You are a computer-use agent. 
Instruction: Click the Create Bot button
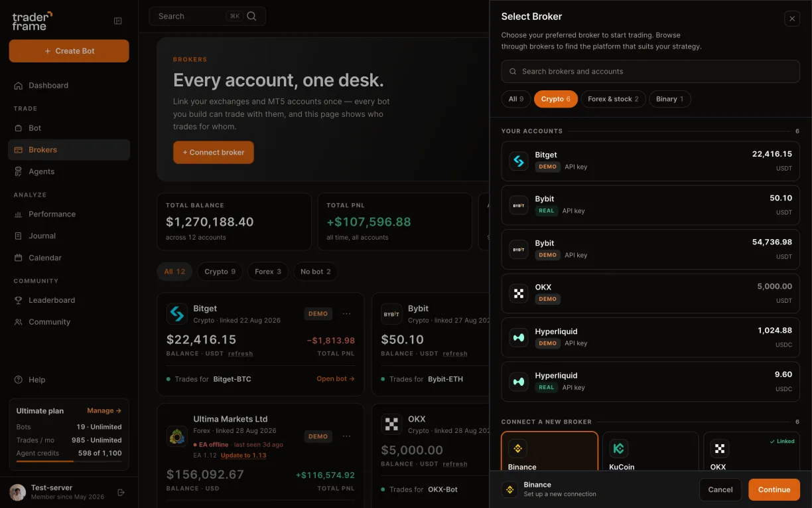(69, 51)
